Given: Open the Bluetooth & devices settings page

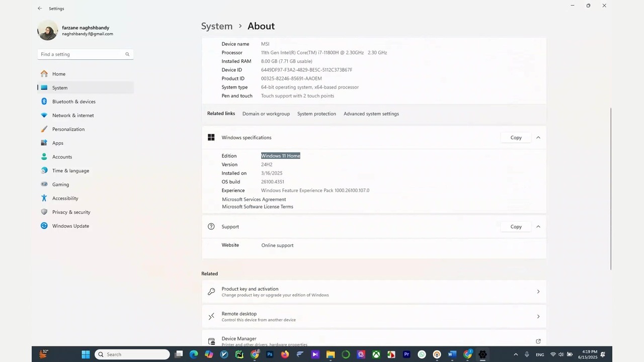Looking at the screenshot, I should pos(86,102).
